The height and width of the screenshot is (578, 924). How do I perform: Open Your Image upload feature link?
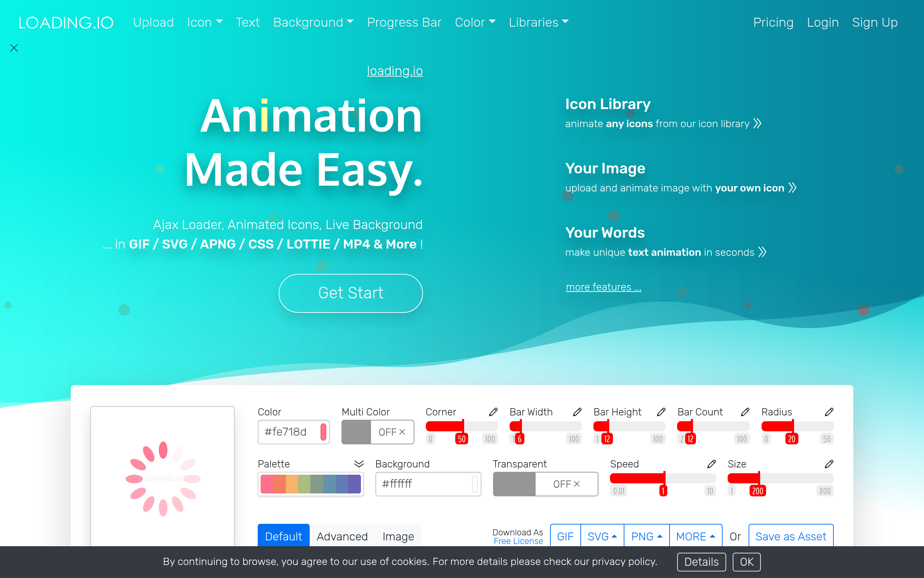coord(681,178)
